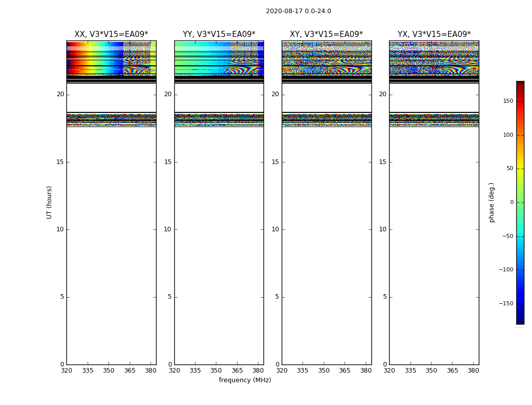The height and width of the screenshot is (405, 532).
Task: Select the YY panel title
Action: (219, 34)
